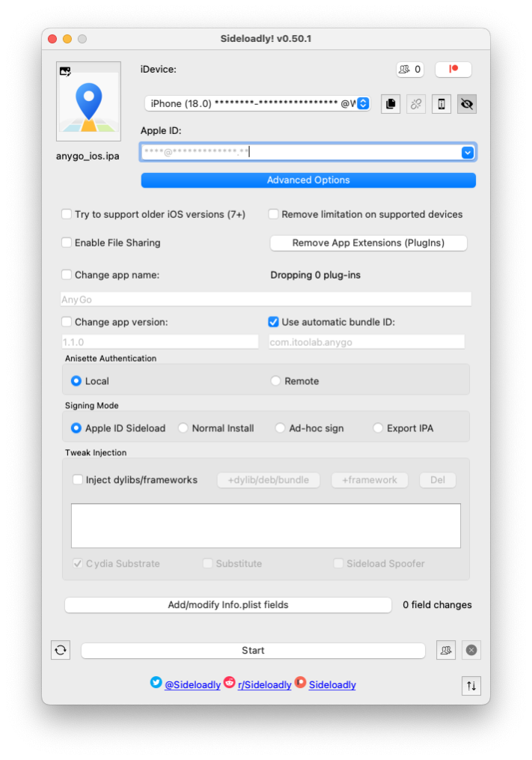Click the Twitter bird icon
Screen dimensions: 532x760
click(x=156, y=682)
